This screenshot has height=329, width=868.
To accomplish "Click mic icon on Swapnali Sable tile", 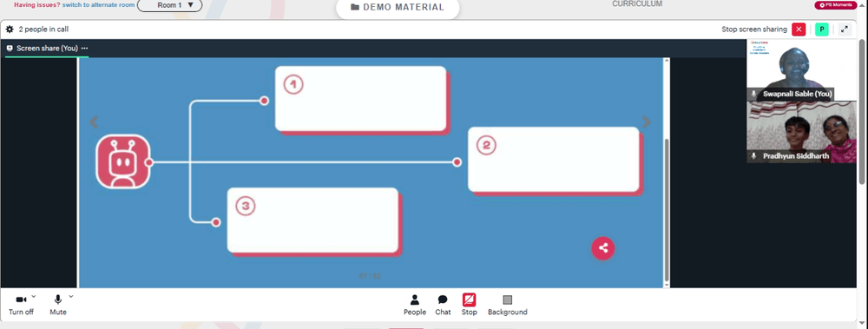I will 753,94.
